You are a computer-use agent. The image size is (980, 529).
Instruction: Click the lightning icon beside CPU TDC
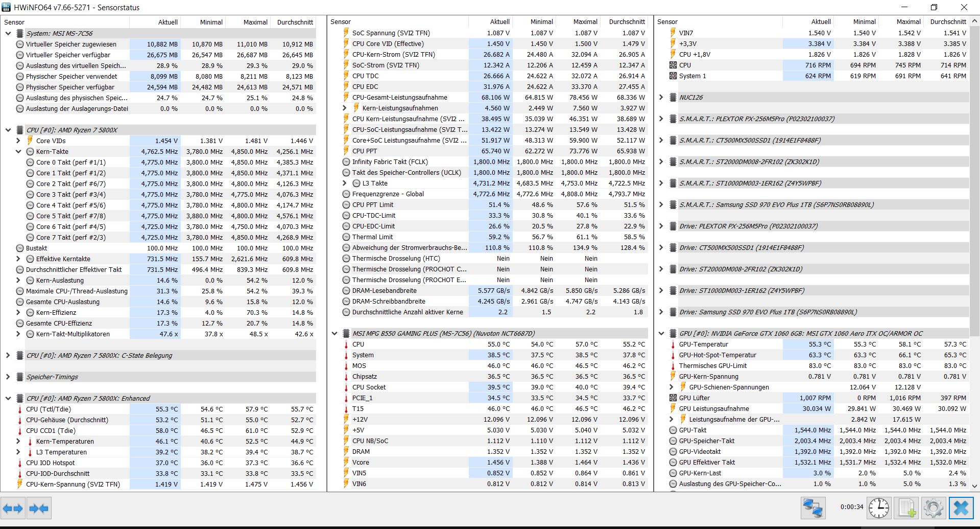pos(346,76)
